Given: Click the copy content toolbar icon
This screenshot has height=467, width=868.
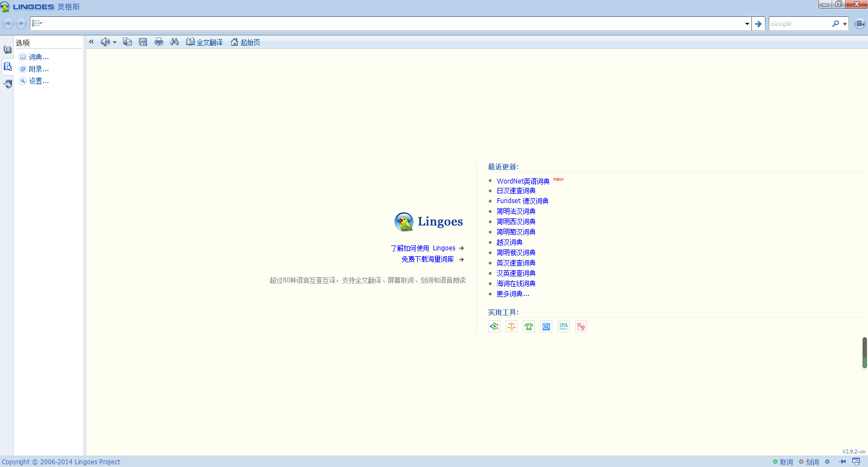Looking at the screenshot, I should 127,42.
